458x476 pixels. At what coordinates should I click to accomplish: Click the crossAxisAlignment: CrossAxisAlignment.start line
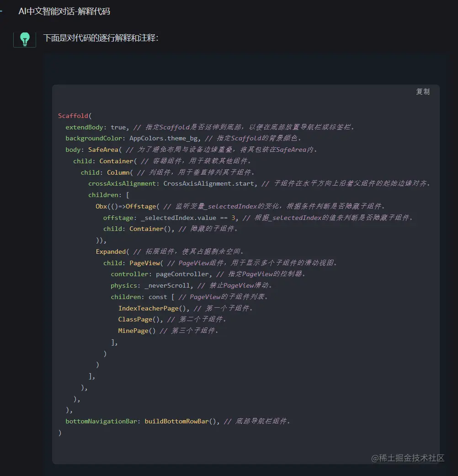(x=259, y=184)
